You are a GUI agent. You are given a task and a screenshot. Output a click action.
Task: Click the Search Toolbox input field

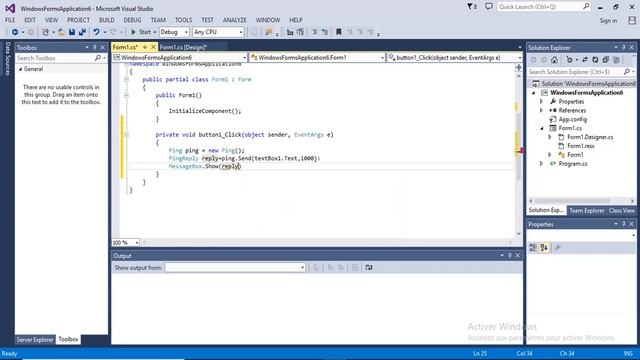tap(55, 58)
